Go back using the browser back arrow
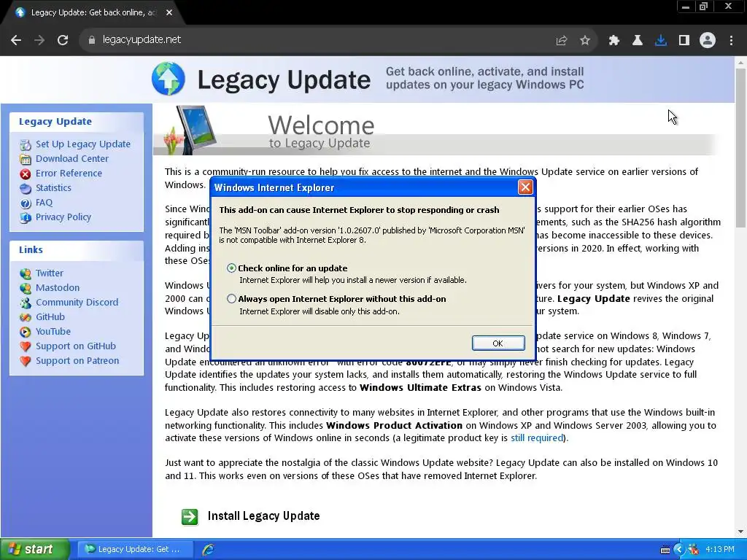Viewport: 747px width, 560px height. coord(16,40)
